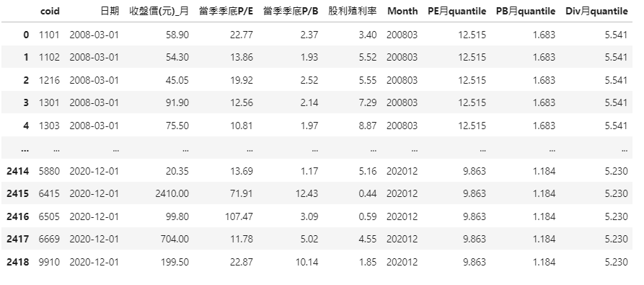
Task: Select dividend yield cell 8.87
Action: [368, 126]
